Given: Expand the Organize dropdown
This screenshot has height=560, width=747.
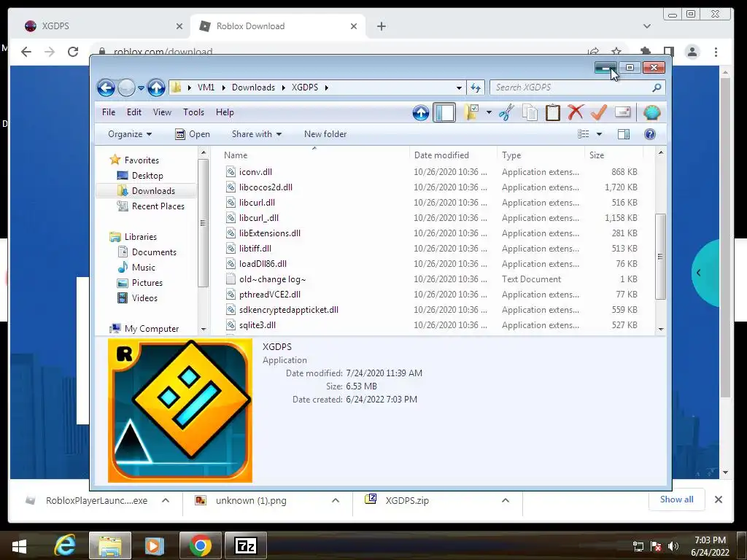Looking at the screenshot, I should click(x=130, y=134).
